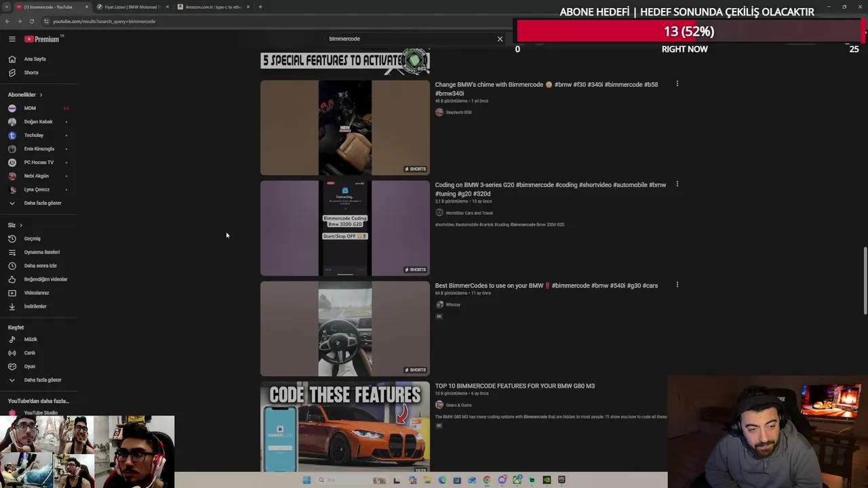
Task: Open File Explorer from the taskbar
Action: 427,480
